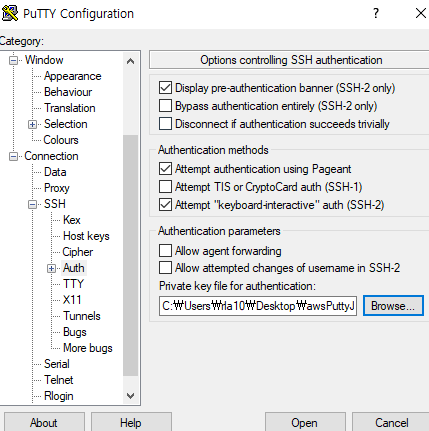The width and height of the screenshot is (429, 431).
Task: Click the category tree scrollbar thumb
Action: (x=131, y=255)
